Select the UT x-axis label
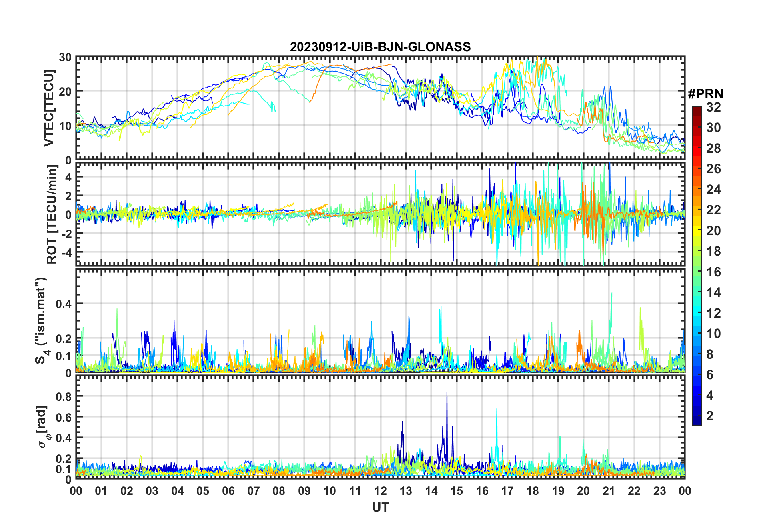The width and height of the screenshot is (761, 532). pyautogui.click(x=380, y=507)
